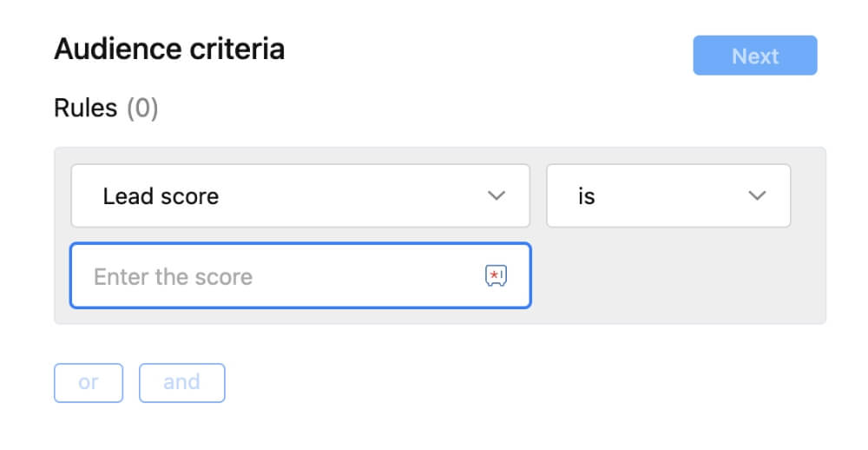Click empty area right of score input

click(x=677, y=276)
